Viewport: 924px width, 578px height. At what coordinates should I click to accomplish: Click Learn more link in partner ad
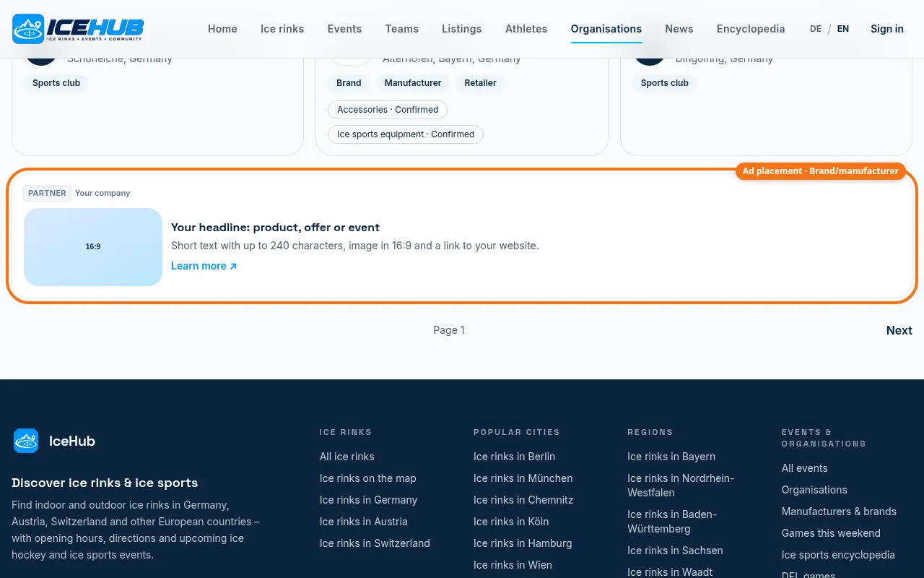(204, 266)
